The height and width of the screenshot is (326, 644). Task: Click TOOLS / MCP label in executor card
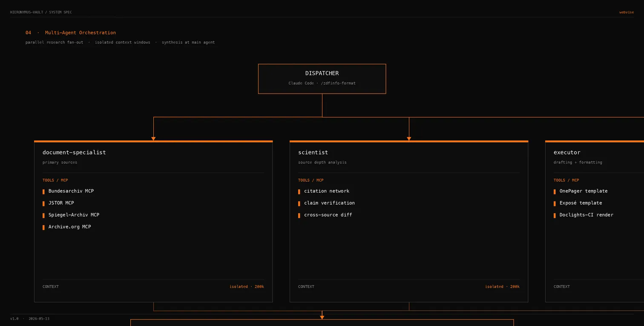566,180
